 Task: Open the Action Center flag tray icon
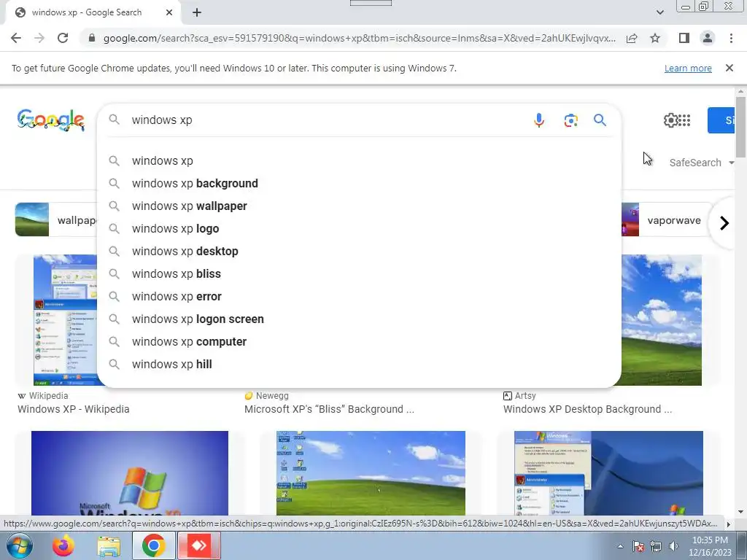(638, 546)
